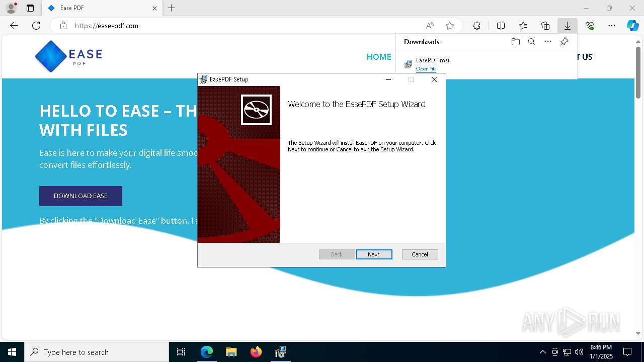Open more options in Downloads panel
This screenshot has width=644, height=362.
click(548, 42)
